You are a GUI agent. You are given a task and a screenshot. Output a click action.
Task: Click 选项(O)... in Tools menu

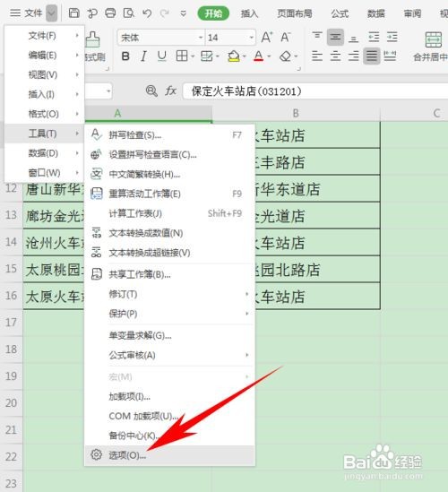coord(169,455)
